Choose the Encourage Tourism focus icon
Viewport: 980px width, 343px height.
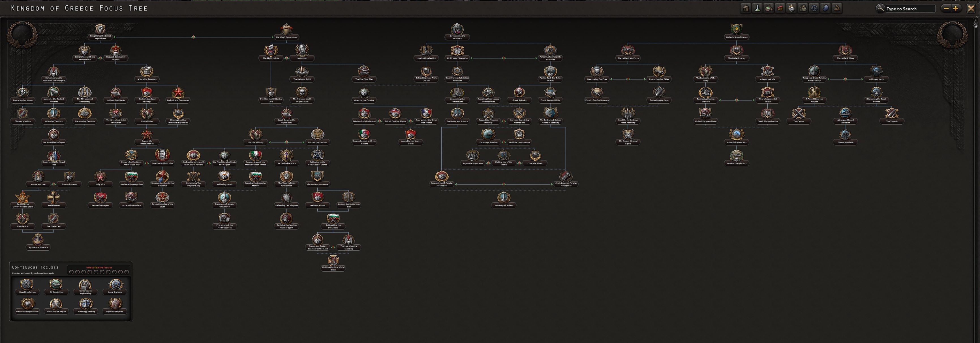[x=488, y=134]
